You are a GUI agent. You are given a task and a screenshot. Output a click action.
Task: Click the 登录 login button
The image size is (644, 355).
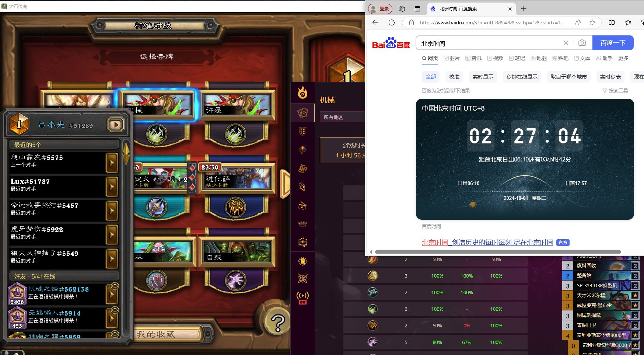click(380, 9)
